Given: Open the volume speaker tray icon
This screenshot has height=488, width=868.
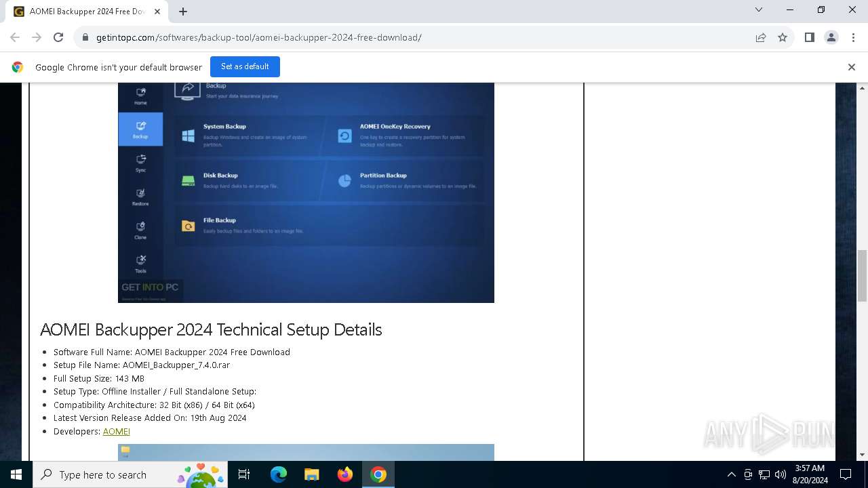Looking at the screenshot, I should click(781, 474).
